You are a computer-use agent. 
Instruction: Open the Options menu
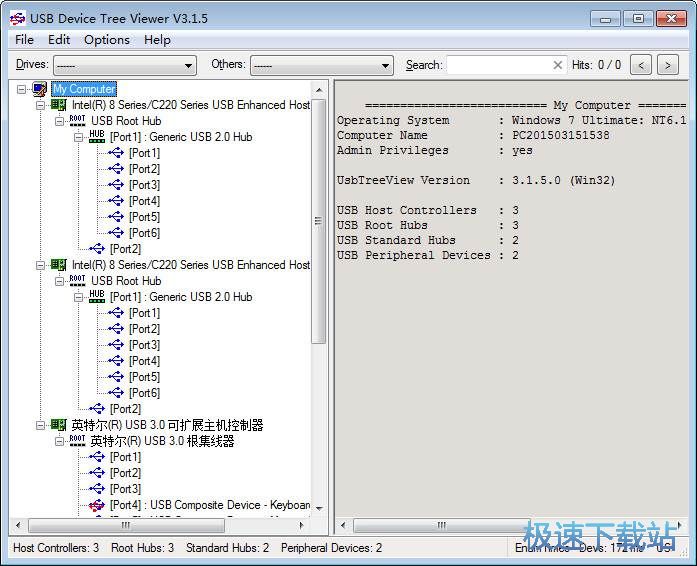pyautogui.click(x=106, y=40)
